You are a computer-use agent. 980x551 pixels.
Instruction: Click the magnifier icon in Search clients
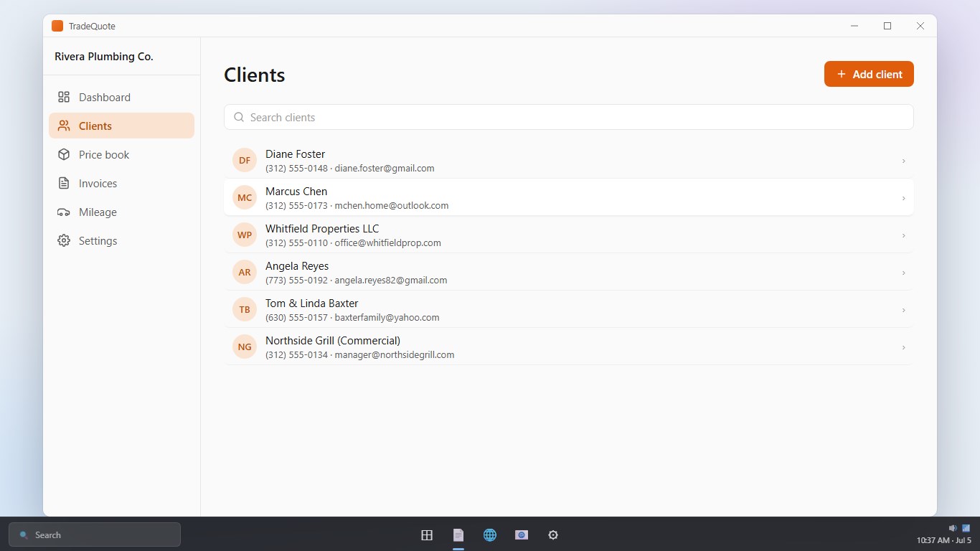(x=239, y=117)
